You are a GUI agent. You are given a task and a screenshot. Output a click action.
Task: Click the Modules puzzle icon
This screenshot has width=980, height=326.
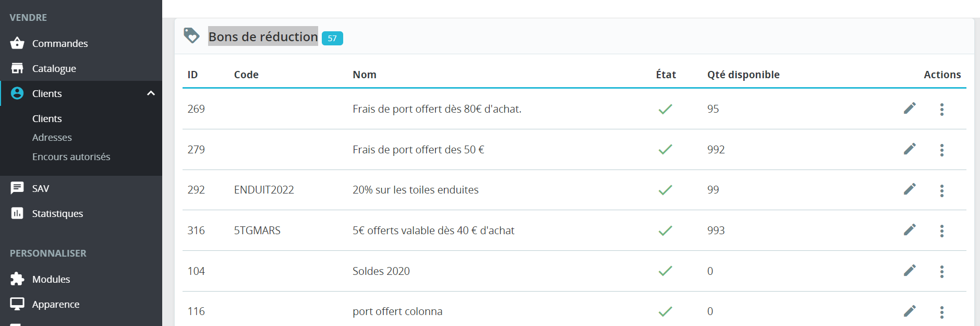[17, 279]
